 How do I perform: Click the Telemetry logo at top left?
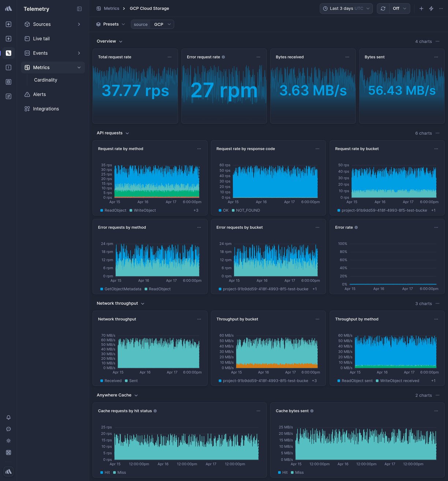coord(8,8)
